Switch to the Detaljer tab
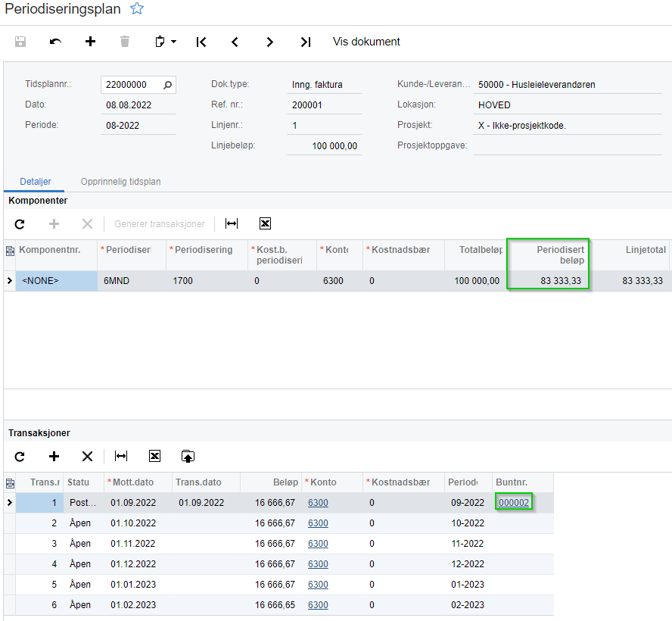 pos(36,182)
